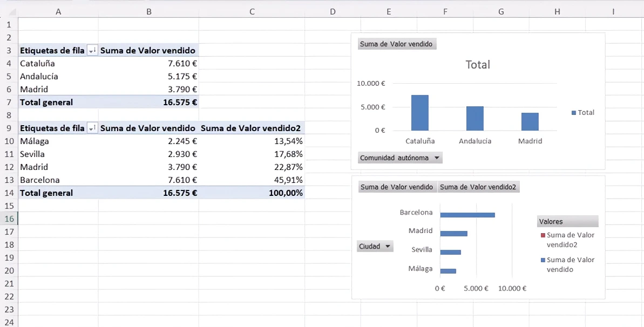Select the cell with value 2.245 €
This screenshot has width=644, height=327.
pyautogui.click(x=148, y=141)
